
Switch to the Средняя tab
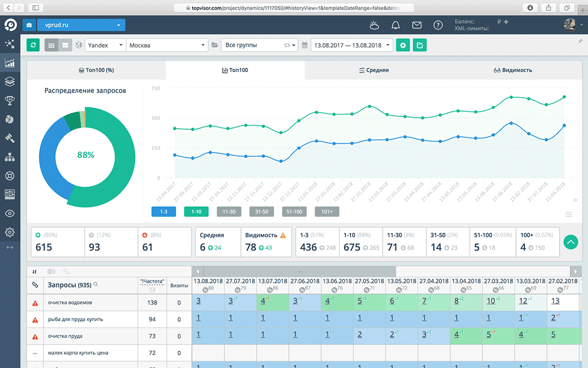point(374,70)
